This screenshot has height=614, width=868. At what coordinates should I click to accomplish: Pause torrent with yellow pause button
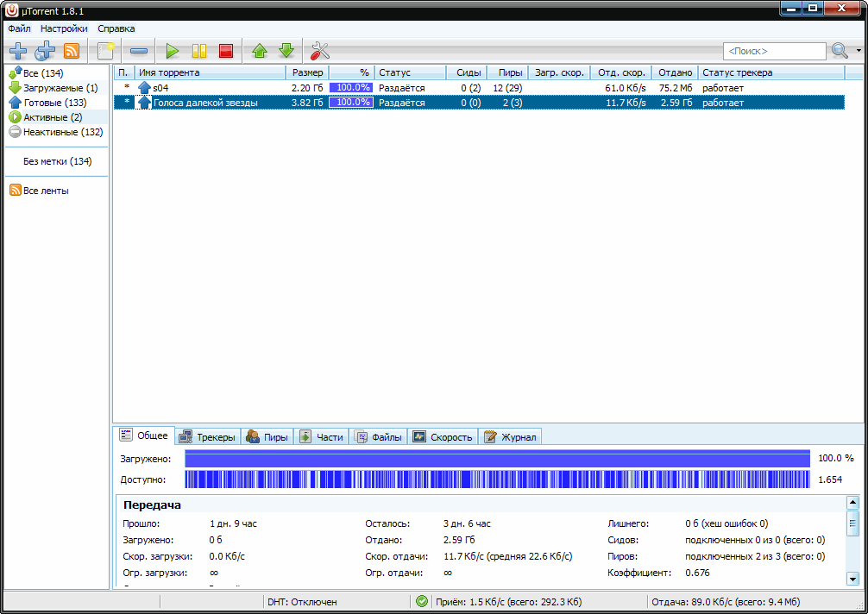pyautogui.click(x=199, y=51)
